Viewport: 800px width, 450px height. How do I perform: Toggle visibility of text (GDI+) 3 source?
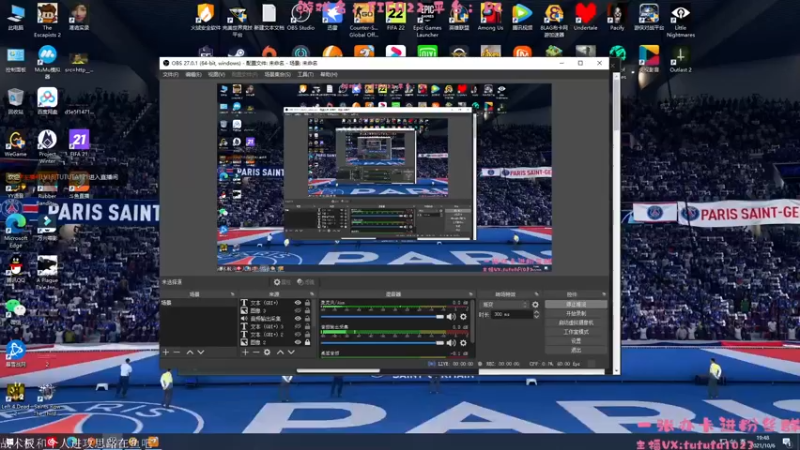tap(297, 327)
